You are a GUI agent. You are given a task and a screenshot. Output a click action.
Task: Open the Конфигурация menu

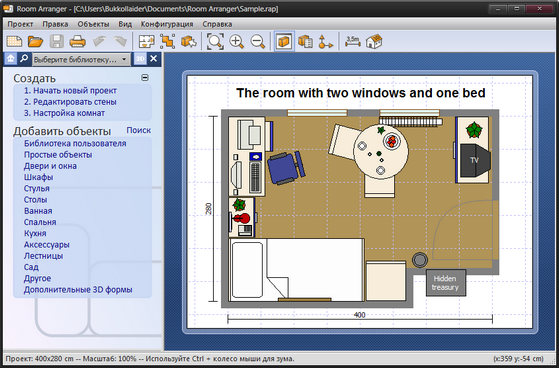coord(167,24)
